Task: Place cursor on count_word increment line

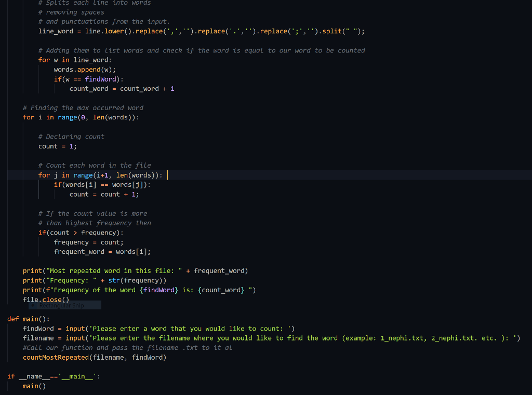Action: click(x=122, y=88)
